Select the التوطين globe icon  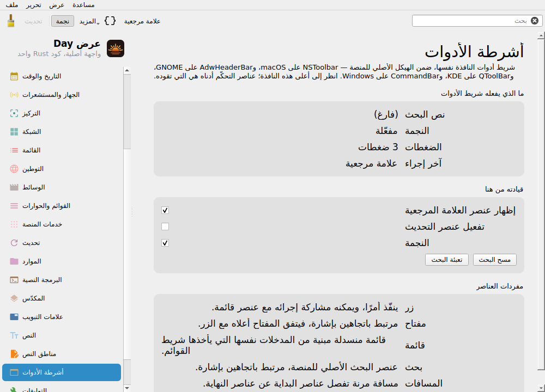click(x=14, y=169)
